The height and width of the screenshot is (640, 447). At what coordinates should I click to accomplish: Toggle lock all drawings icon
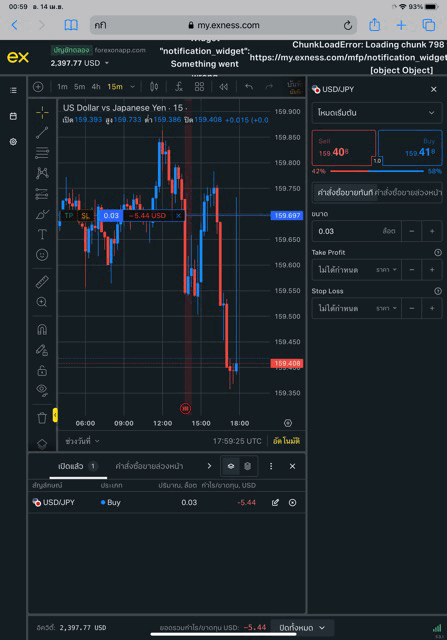click(x=42, y=371)
